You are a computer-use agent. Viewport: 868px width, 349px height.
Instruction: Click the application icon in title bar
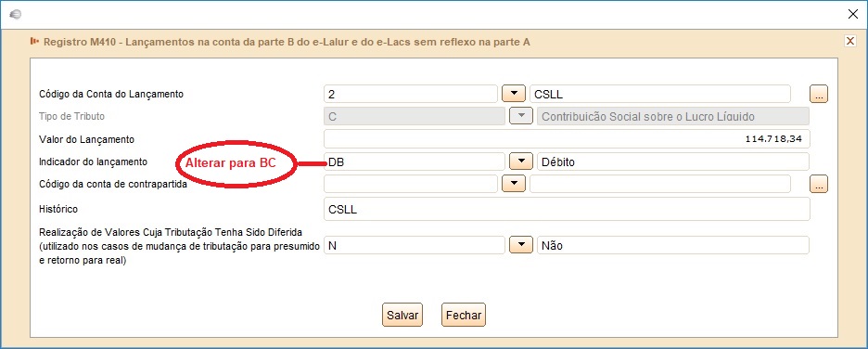point(16,15)
